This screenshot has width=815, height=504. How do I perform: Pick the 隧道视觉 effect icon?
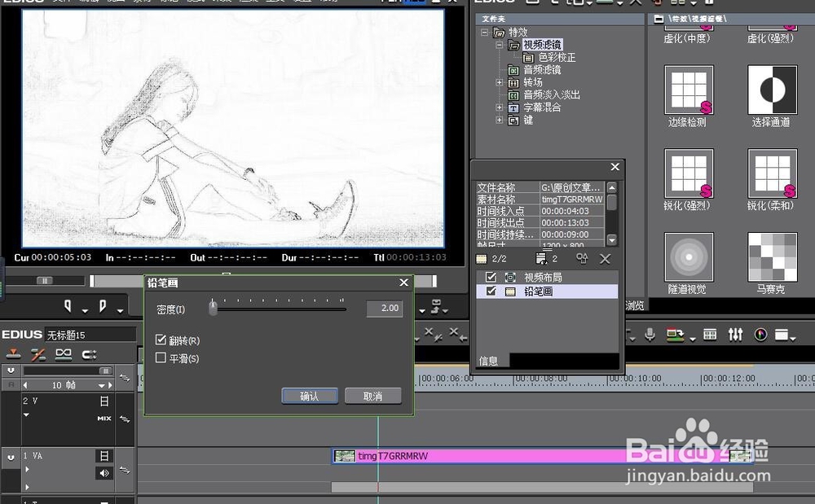pos(689,257)
